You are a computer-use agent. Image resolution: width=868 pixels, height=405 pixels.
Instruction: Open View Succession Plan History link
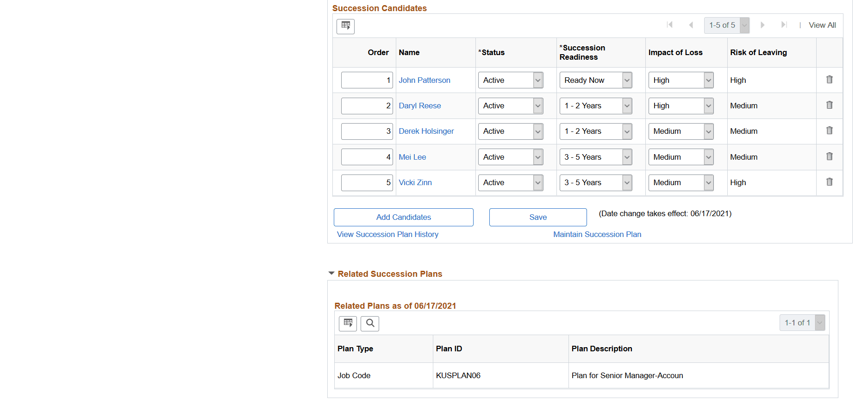(x=387, y=234)
